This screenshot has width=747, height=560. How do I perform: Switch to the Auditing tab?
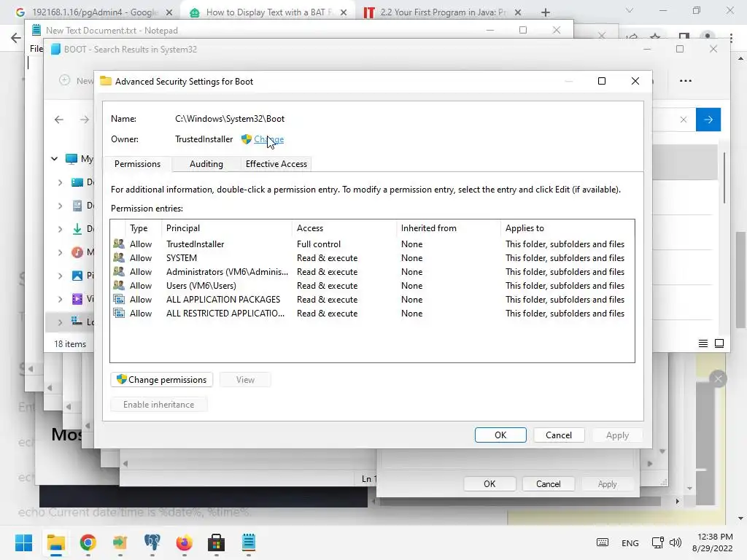click(206, 164)
